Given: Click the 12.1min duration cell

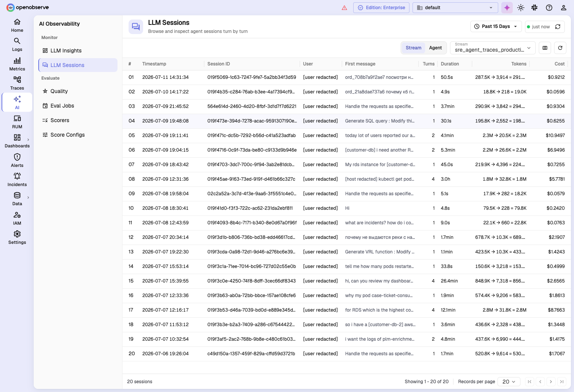Looking at the screenshot, I should 448,310.
